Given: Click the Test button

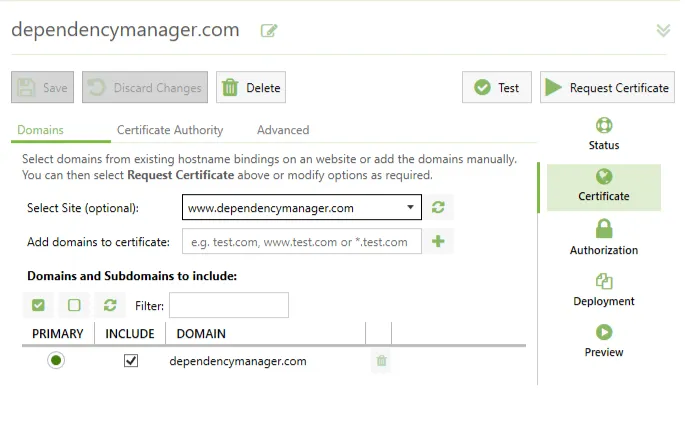Looking at the screenshot, I should 496,88.
